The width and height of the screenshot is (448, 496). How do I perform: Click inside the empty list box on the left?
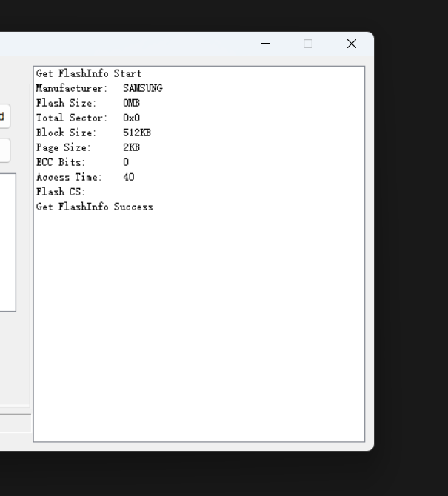click(7, 242)
